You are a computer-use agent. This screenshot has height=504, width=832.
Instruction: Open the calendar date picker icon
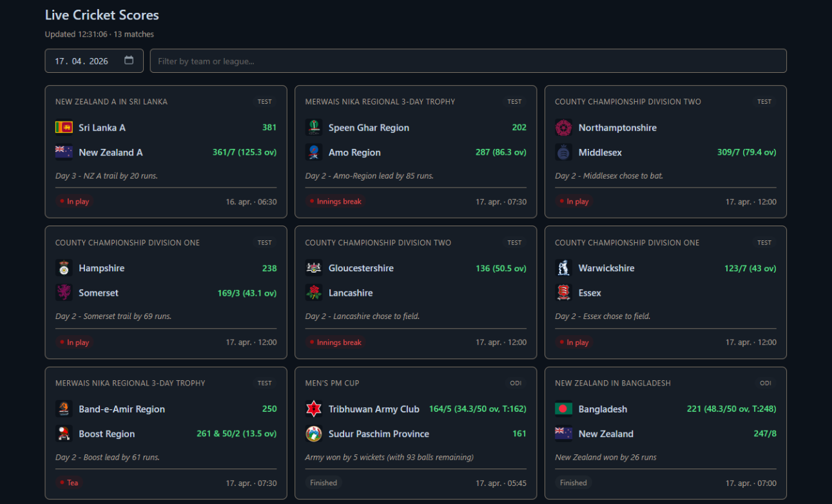(129, 61)
